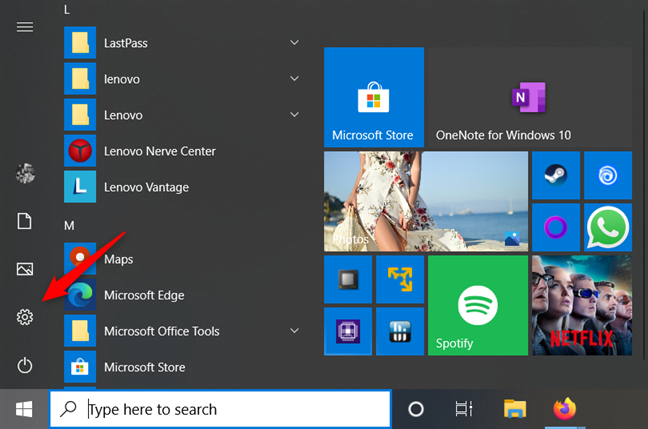Launch Lenovo Vantage
Viewport: 648px width, 429px height.
pyautogui.click(x=183, y=187)
